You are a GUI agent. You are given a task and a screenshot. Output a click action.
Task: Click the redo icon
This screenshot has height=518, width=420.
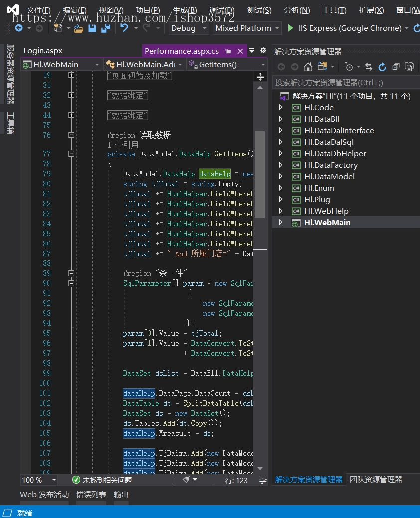coord(146,28)
